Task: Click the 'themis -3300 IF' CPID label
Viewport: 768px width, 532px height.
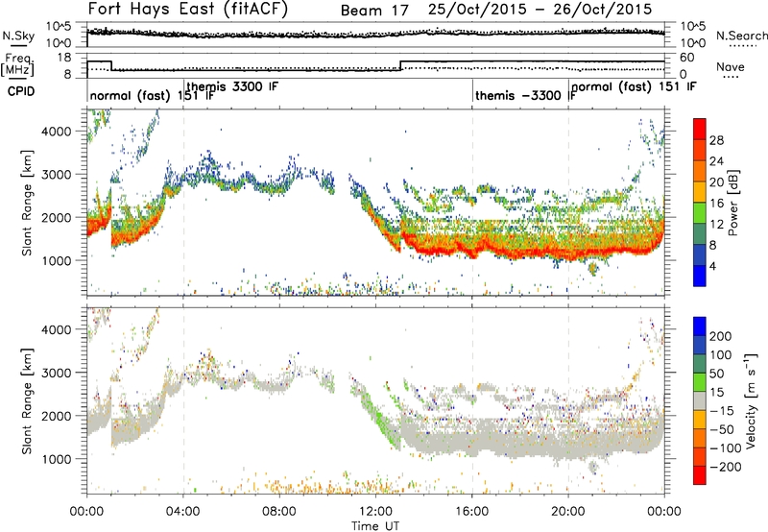Action: [x=525, y=95]
